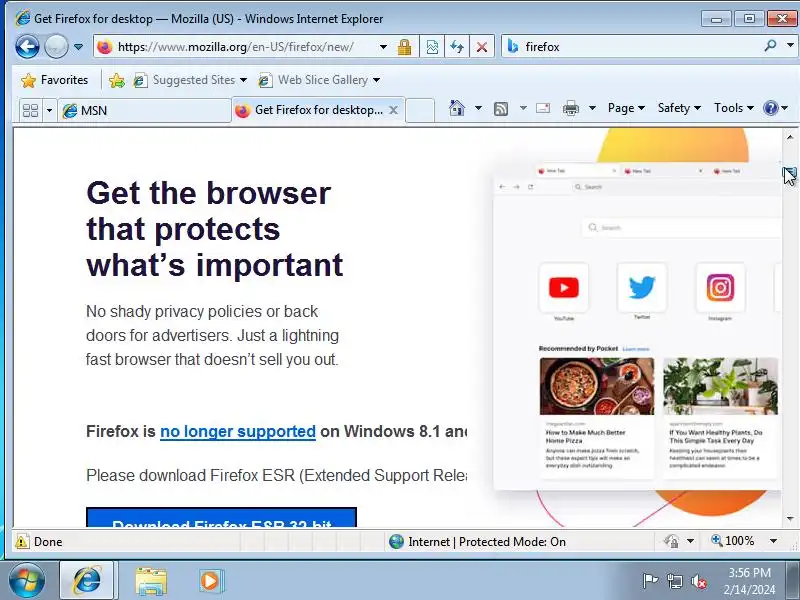Expand the Print options dropdown arrow
The height and width of the screenshot is (600, 800).
point(592,108)
